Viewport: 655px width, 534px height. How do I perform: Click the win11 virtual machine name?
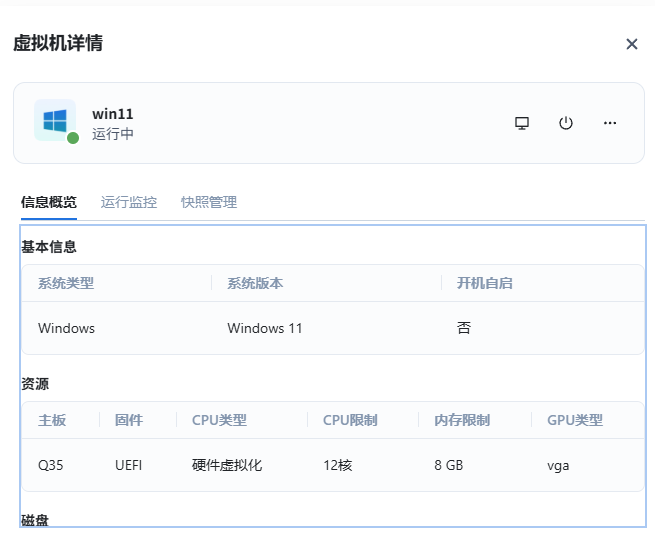[x=113, y=114]
